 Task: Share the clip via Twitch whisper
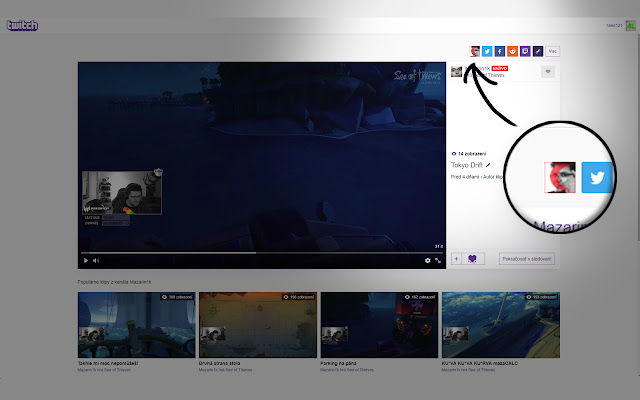point(525,51)
